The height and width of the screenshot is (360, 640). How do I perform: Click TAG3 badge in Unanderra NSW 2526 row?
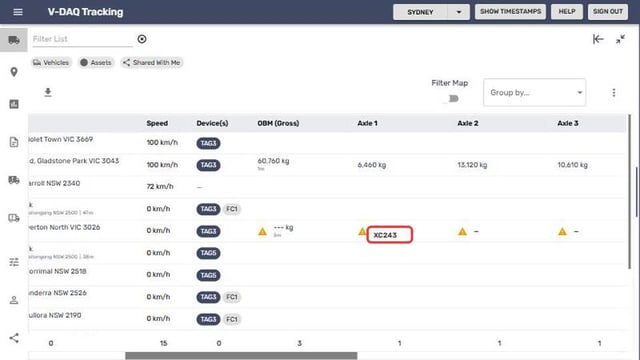(x=208, y=297)
